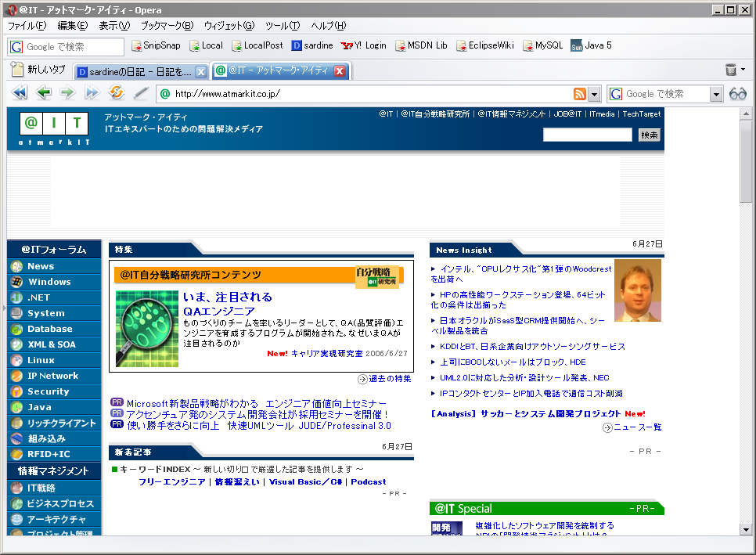Open the closed tabs trash can icon
Image resolution: width=756 pixels, height=555 pixels.
coord(731,70)
